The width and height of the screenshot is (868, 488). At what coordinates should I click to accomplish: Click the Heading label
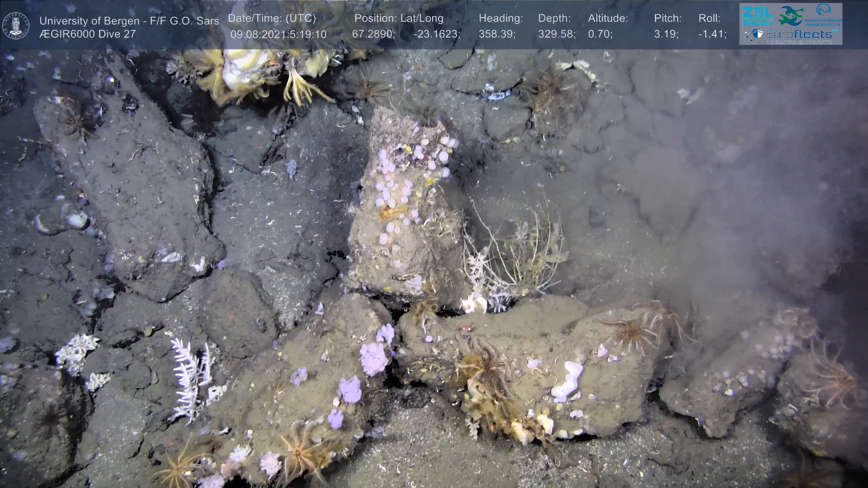[500, 19]
